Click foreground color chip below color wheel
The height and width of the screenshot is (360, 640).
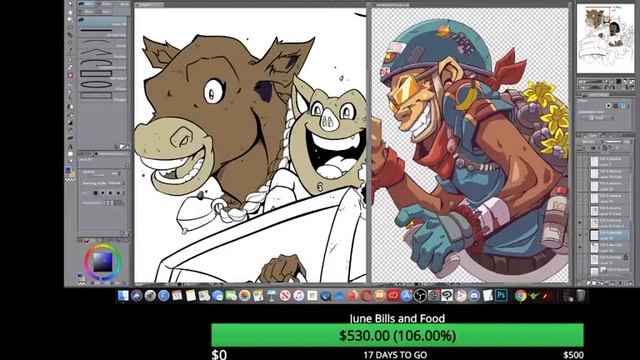[x=80, y=277]
